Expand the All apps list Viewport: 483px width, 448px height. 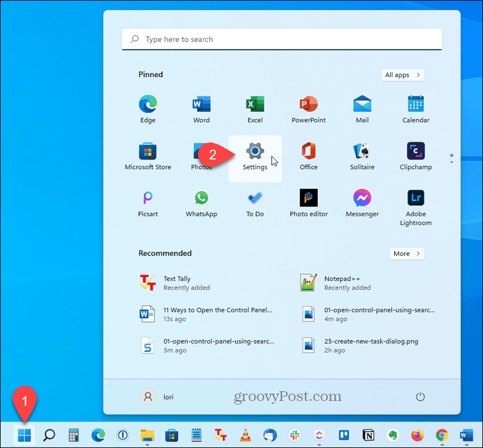pos(403,75)
